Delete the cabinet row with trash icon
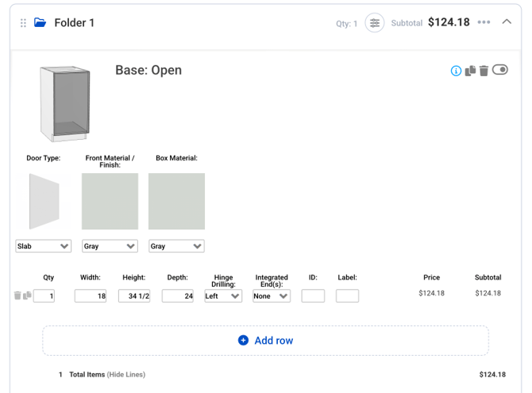The image size is (532, 393). click(x=17, y=296)
